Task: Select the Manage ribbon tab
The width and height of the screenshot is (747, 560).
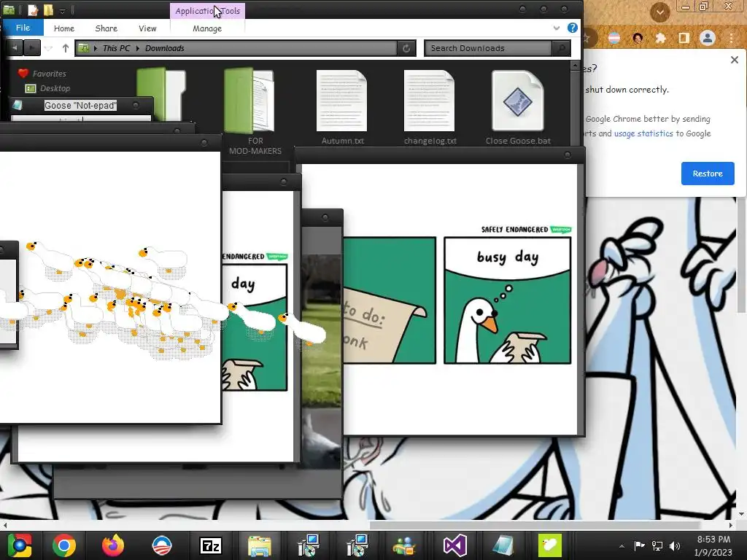Action: pyautogui.click(x=207, y=28)
